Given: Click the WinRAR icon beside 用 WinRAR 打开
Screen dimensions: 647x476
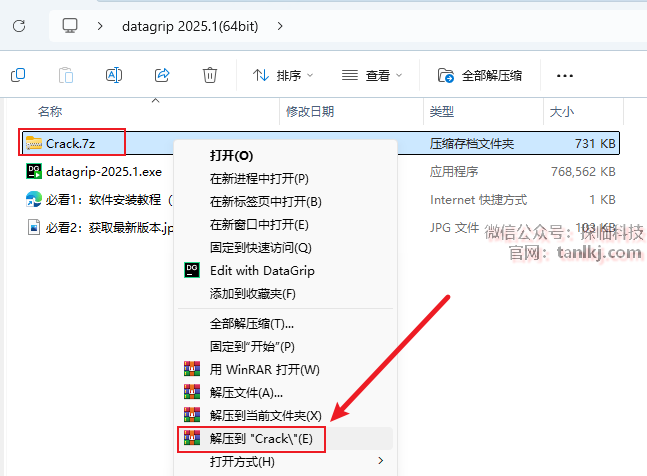Looking at the screenshot, I should [192, 369].
